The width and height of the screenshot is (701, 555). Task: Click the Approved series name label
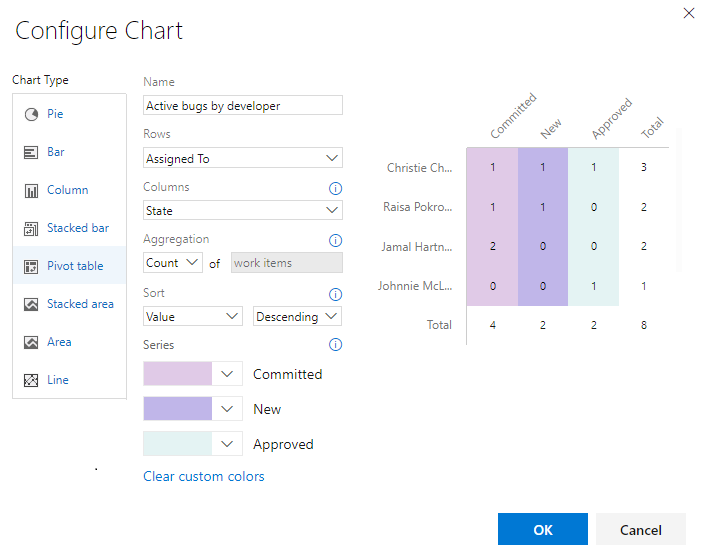click(x=283, y=444)
